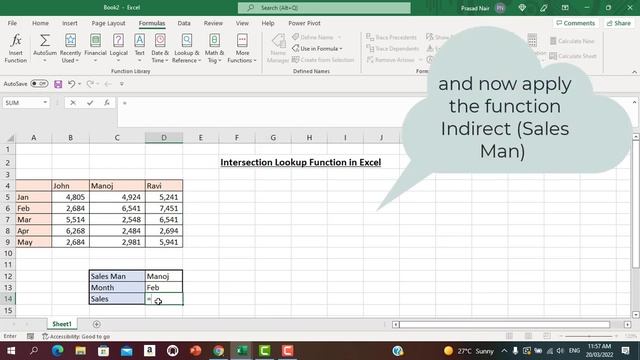Image resolution: width=640 pixels, height=360 pixels.
Task: Click in the Search box
Action: tap(324, 8)
